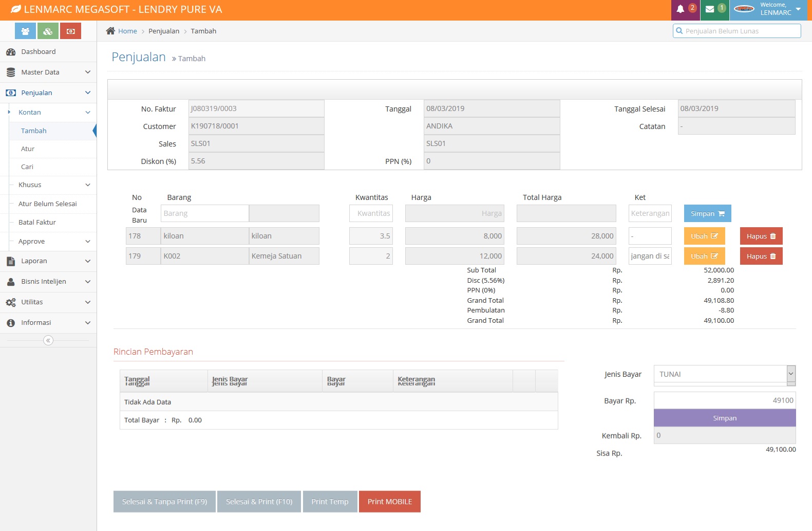Click the Print MOBILE button

[x=390, y=502]
